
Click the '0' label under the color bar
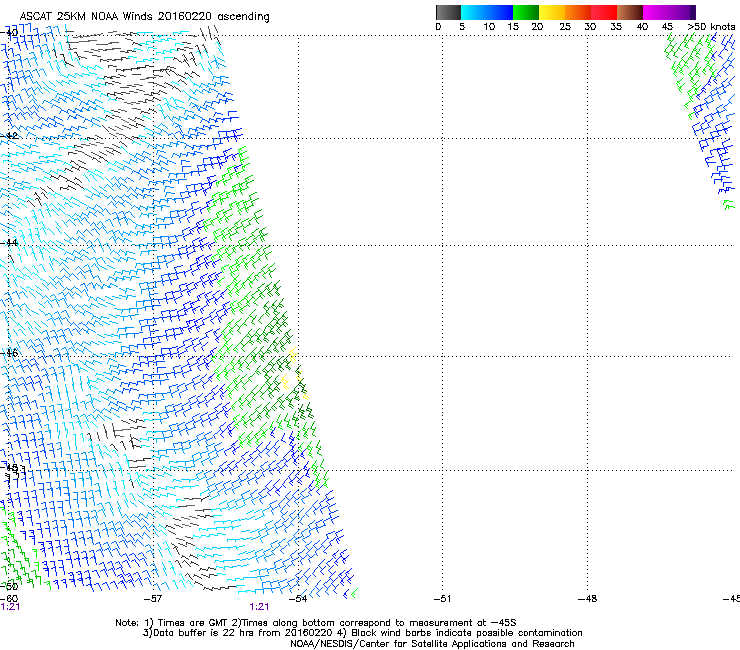pyautogui.click(x=438, y=27)
